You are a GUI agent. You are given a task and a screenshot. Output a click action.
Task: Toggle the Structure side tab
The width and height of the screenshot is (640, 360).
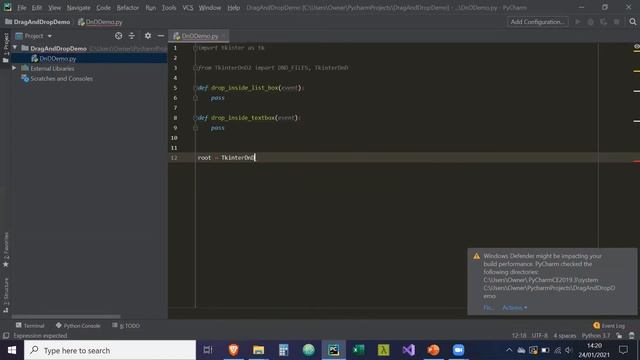click(6, 295)
